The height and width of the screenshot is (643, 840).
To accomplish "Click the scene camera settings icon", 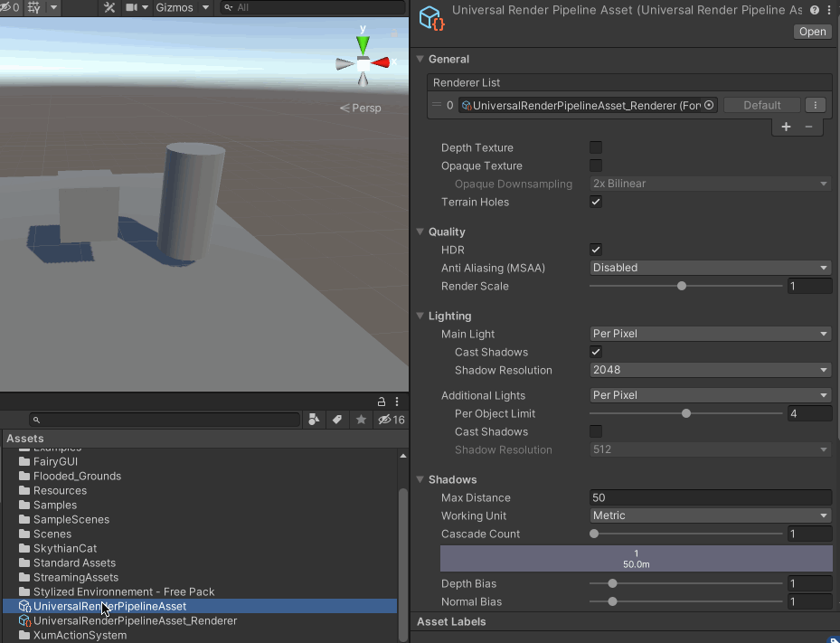I will point(134,7).
